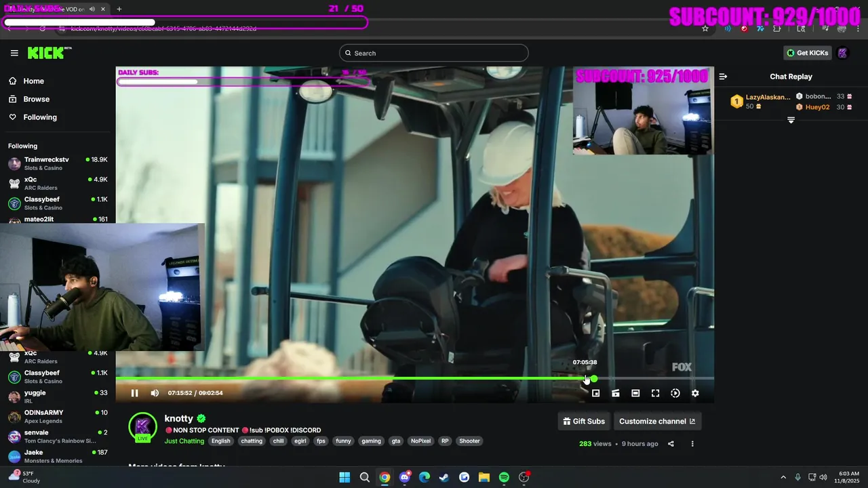Select the Shooter tag
The width and height of the screenshot is (868, 488).
(x=469, y=441)
